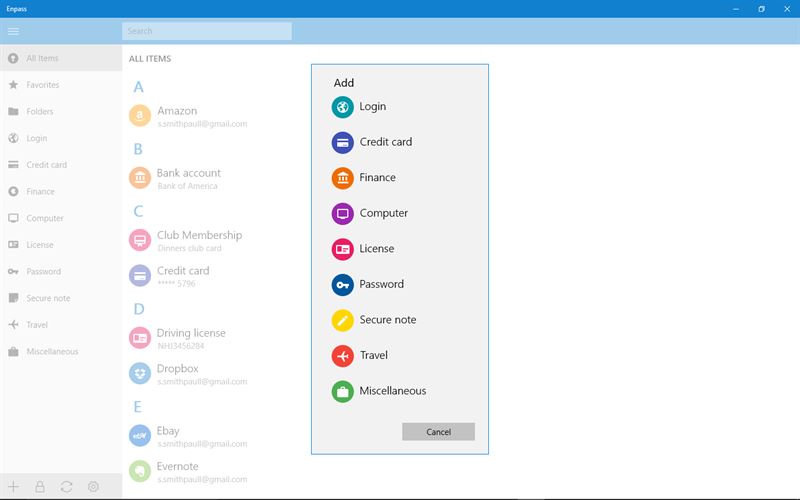Open All Items in sidebar

coord(61,58)
